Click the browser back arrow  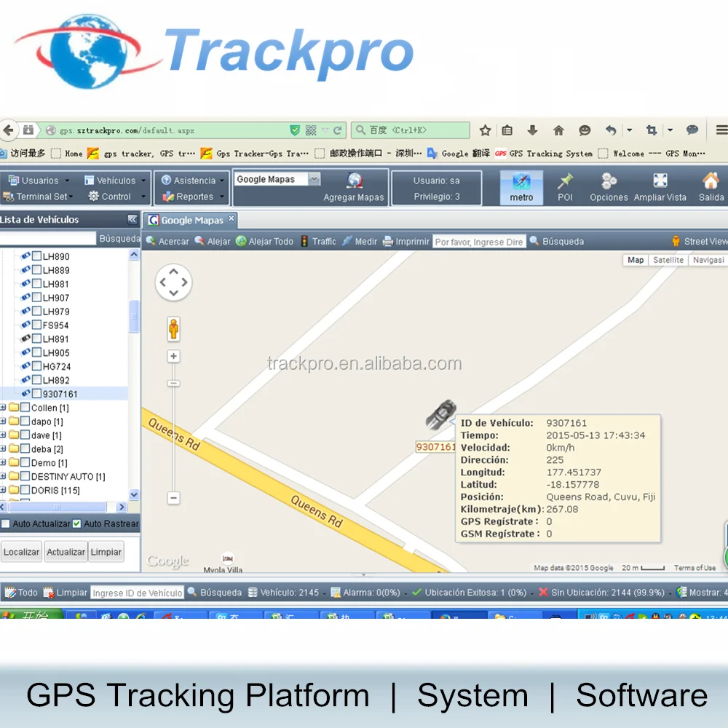(x=8, y=130)
